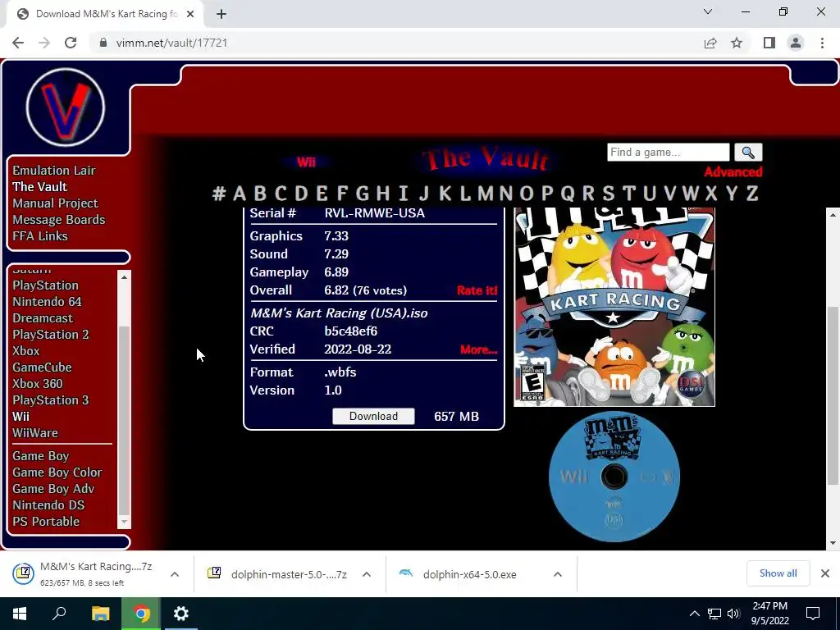Open Settings gear in taskbar
840x630 pixels.
pyautogui.click(x=181, y=614)
